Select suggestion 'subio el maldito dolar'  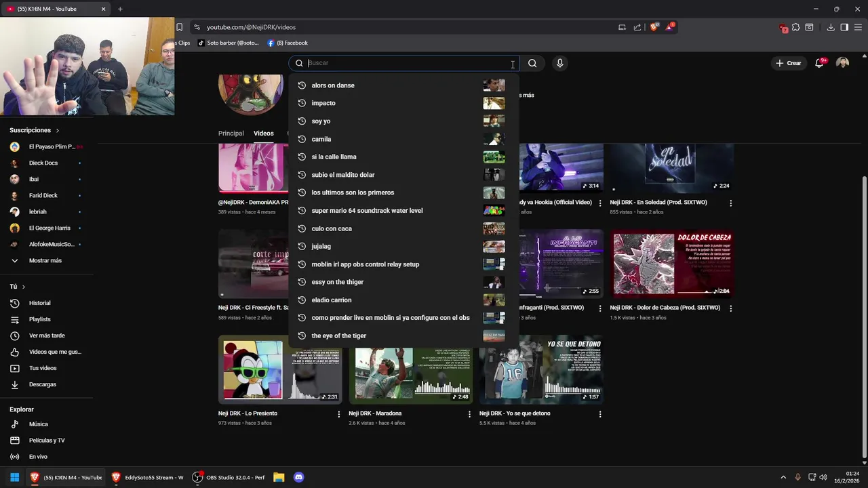click(x=403, y=175)
